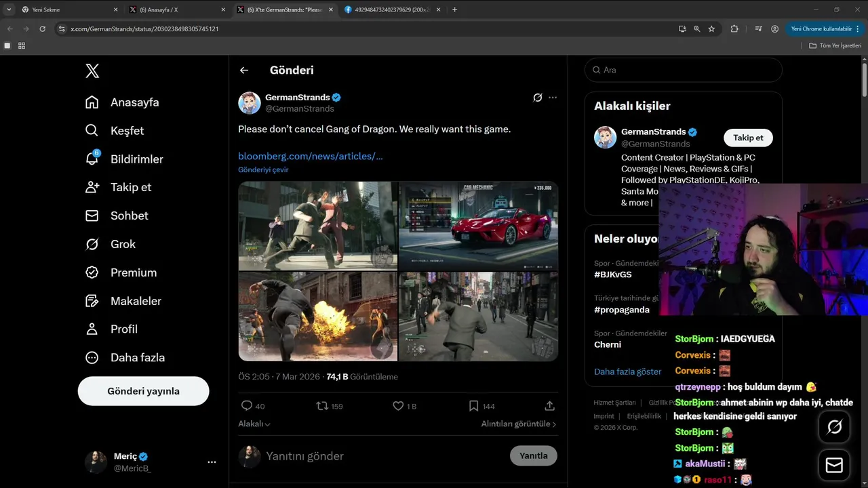
Task: Click Gönderiyi çevir to translate post
Action: tap(263, 169)
